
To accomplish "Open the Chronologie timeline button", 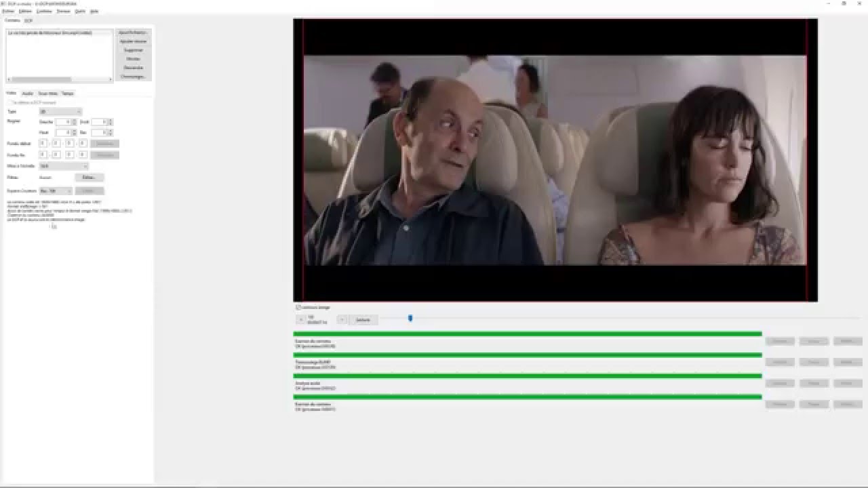I will tap(133, 77).
